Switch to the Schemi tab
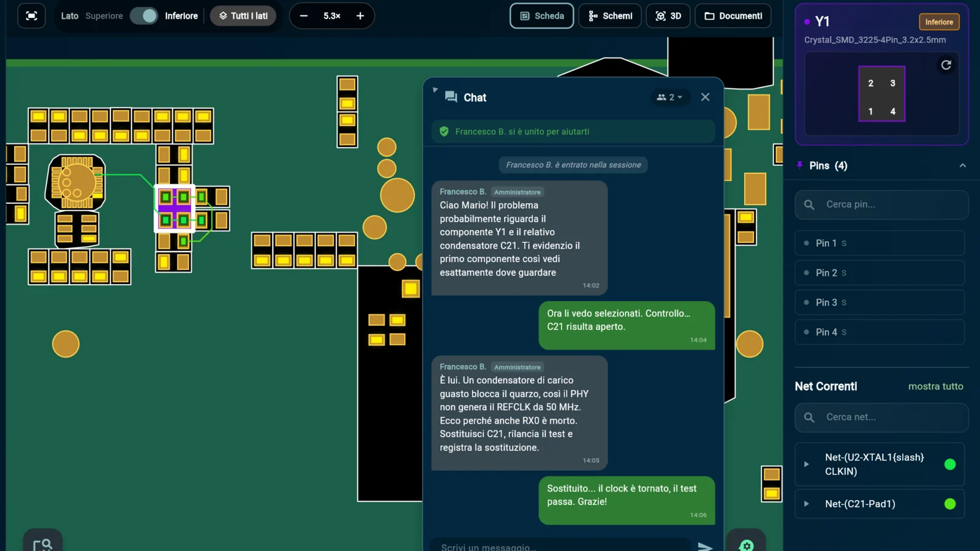Image resolution: width=980 pixels, height=551 pixels. pos(610,16)
